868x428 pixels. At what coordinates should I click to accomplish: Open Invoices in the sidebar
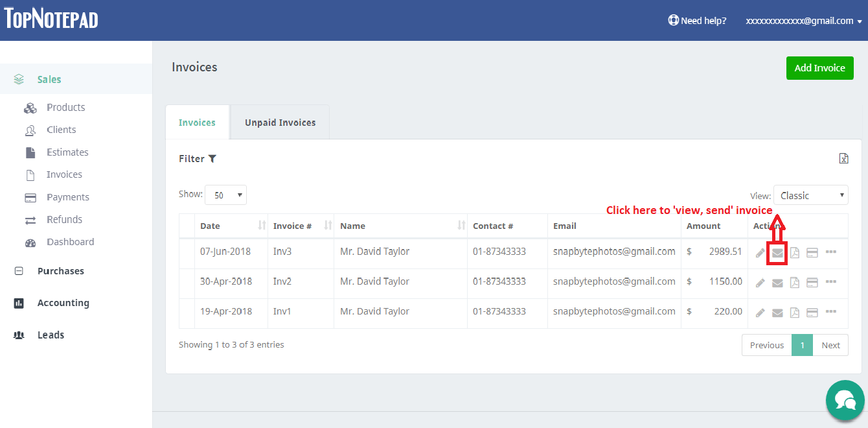pyautogui.click(x=64, y=174)
